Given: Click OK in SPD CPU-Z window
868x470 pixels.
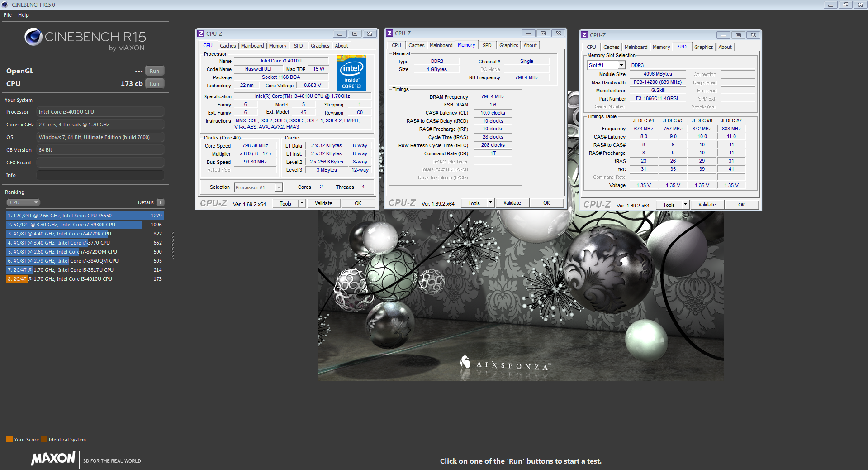Looking at the screenshot, I should pyautogui.click(x=741, y=205).
